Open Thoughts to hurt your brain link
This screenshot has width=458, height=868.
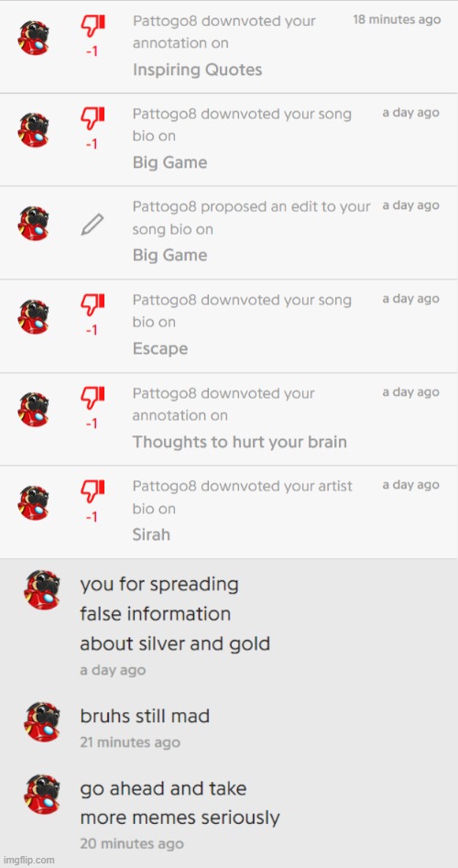click(239, 442)
